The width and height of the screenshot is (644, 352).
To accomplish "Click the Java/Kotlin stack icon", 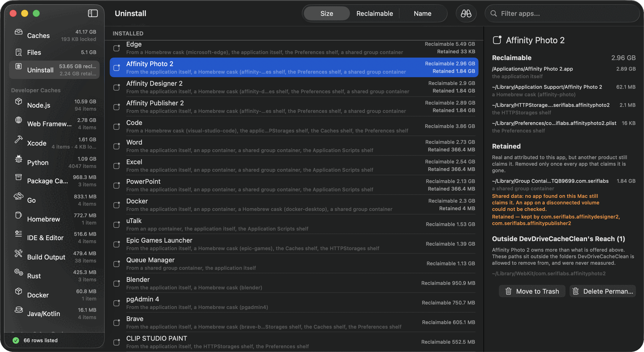I will 19,310.
